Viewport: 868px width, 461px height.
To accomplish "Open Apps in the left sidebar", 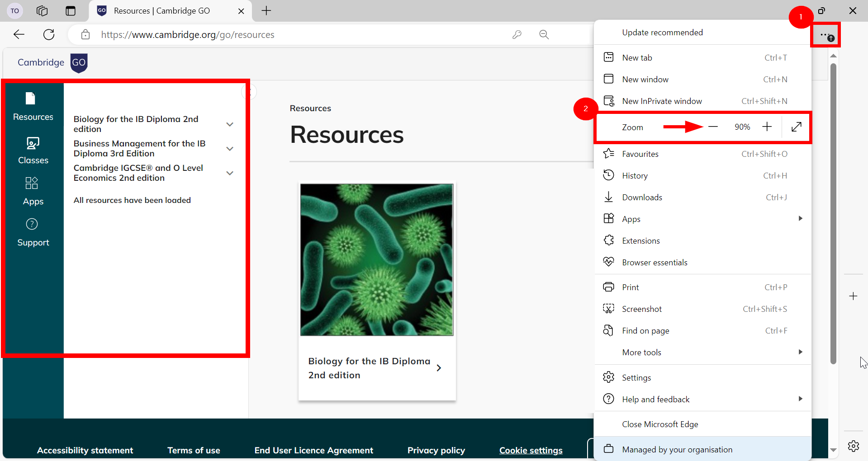I will point(33,191).
